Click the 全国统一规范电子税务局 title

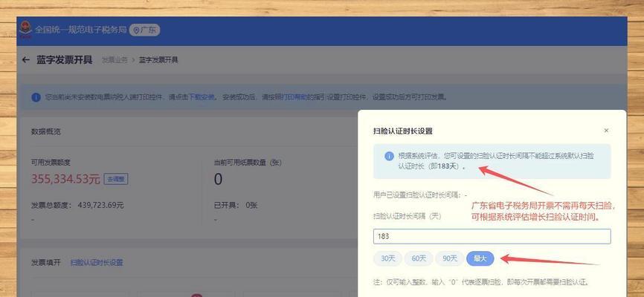pos(80,30)
